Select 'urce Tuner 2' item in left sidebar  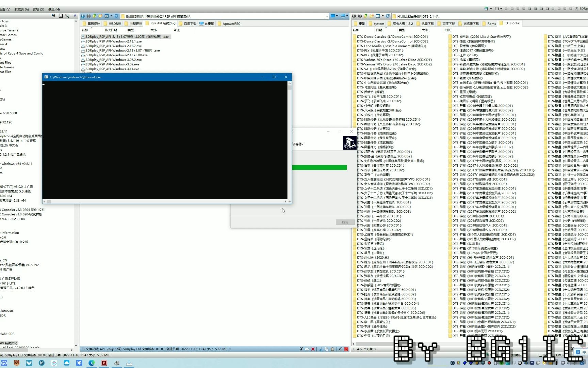click(x=10, y=30)
